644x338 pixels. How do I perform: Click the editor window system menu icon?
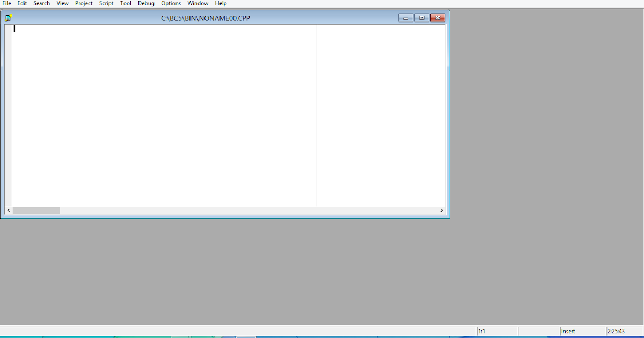[x=8, y=17]
